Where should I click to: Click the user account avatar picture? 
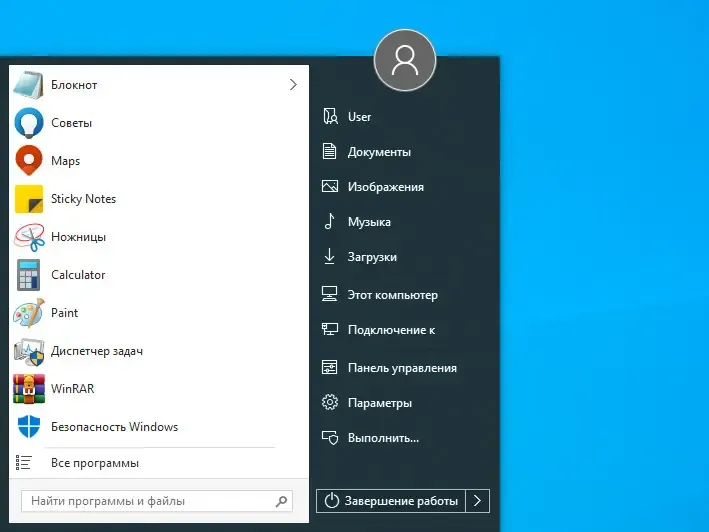pos(405,60)
